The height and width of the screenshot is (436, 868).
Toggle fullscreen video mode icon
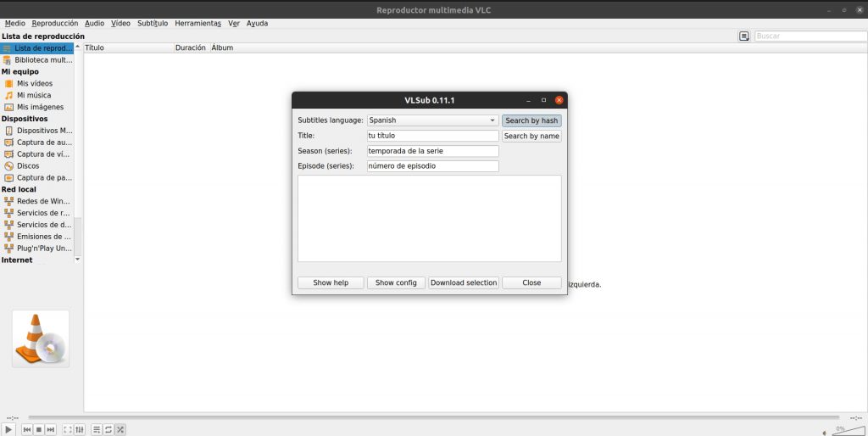click(x=68, y=430)
